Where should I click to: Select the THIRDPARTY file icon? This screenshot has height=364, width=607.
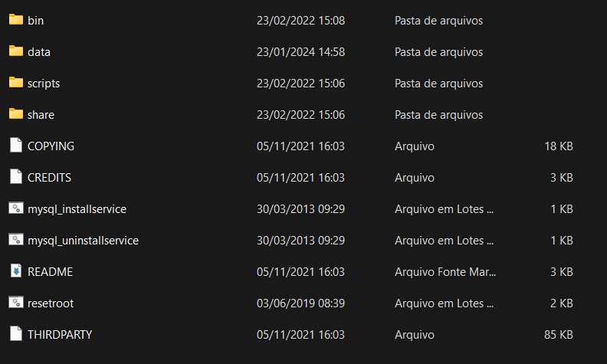[16, 333]
